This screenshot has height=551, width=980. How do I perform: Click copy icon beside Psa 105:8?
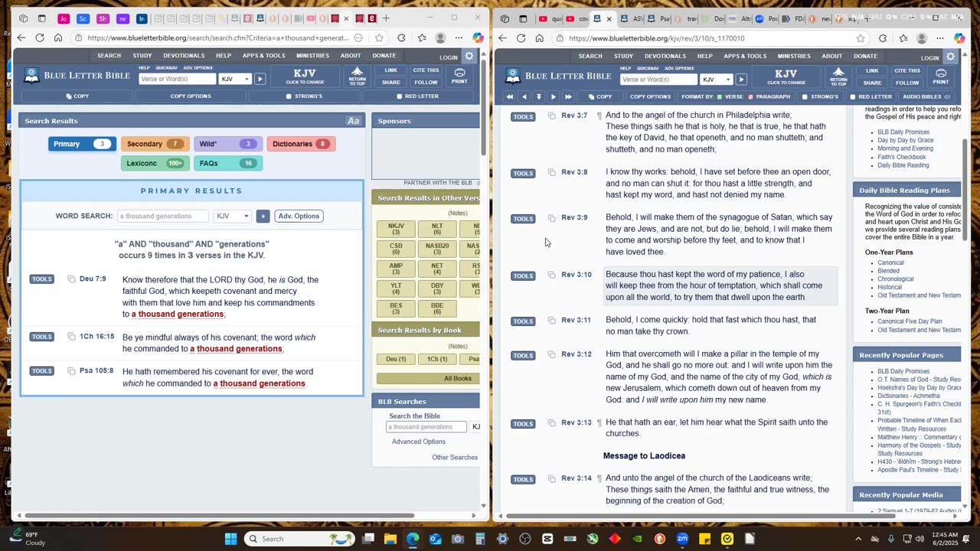coord(71,371)
